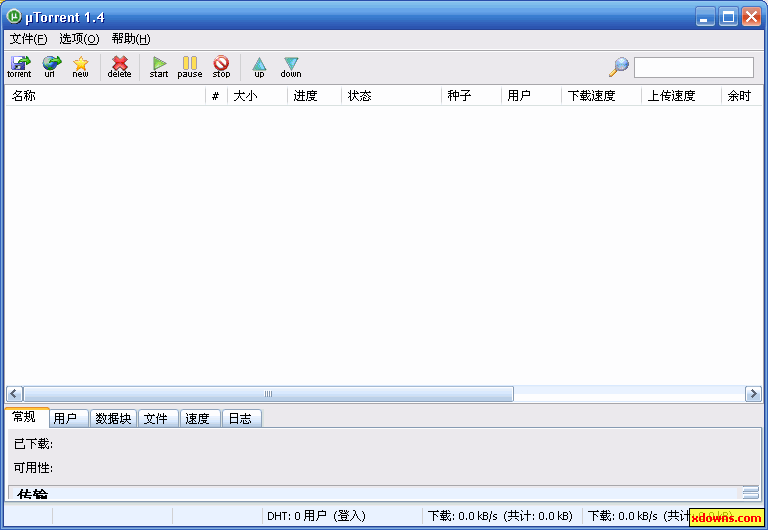Image resolution: width=768 pixels, height=530 pixels.
Task: Start torrent with green play icon
Action: pyautogui.click(x=159, y=67)
